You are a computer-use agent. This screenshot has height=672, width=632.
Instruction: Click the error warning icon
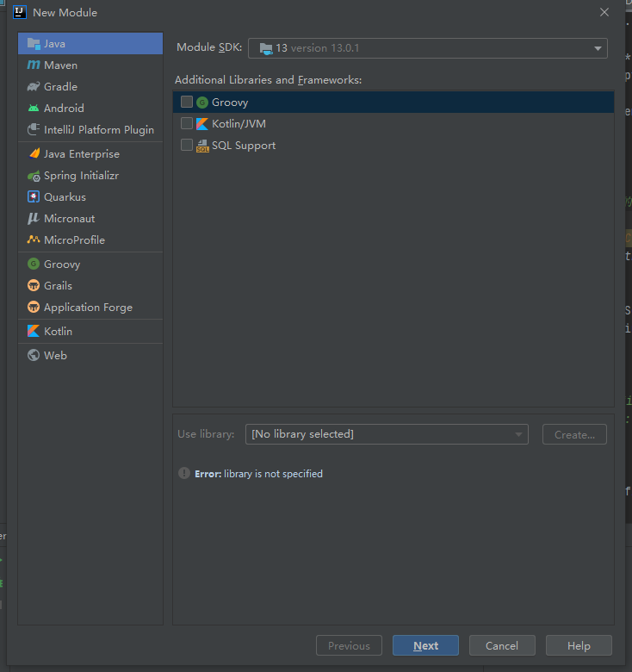pyautogui.click(x=184, y=473)
